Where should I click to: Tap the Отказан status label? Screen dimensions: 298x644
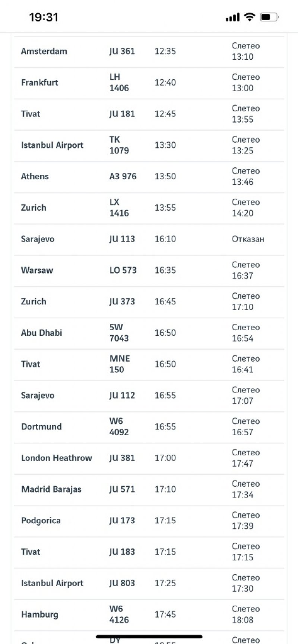248,239
